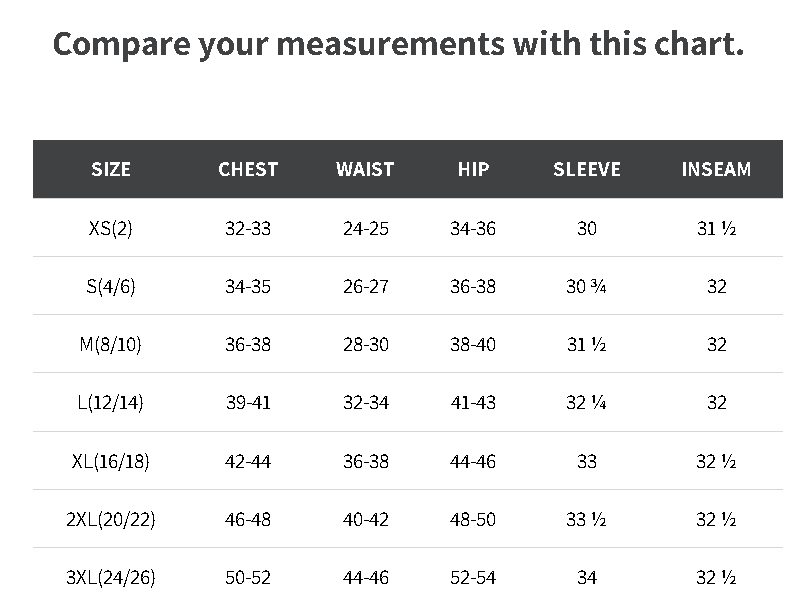Click the XS(2) size row label

111,228
